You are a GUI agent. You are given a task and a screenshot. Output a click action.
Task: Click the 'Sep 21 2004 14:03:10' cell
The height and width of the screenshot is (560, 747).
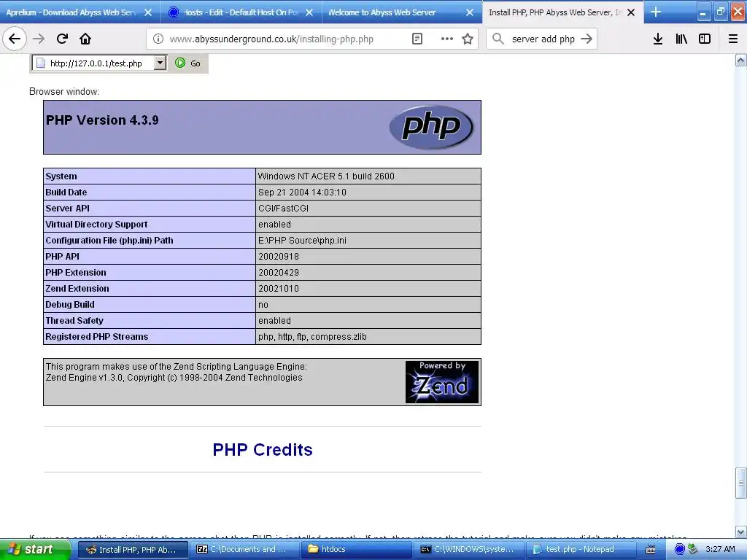368,192
